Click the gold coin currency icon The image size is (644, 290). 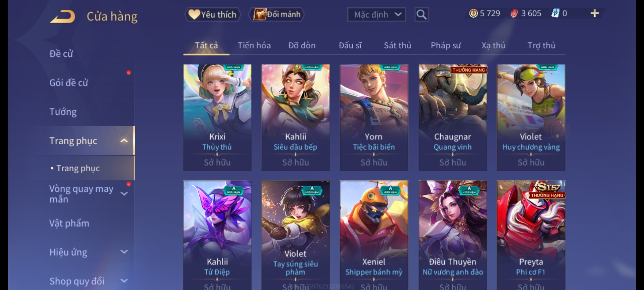tap(473, 13)
